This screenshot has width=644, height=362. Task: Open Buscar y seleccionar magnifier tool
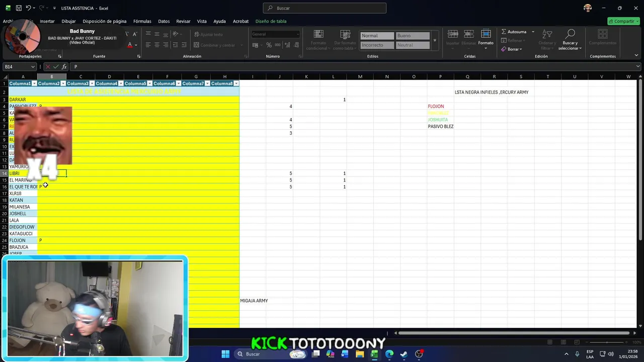pos(570,34)
